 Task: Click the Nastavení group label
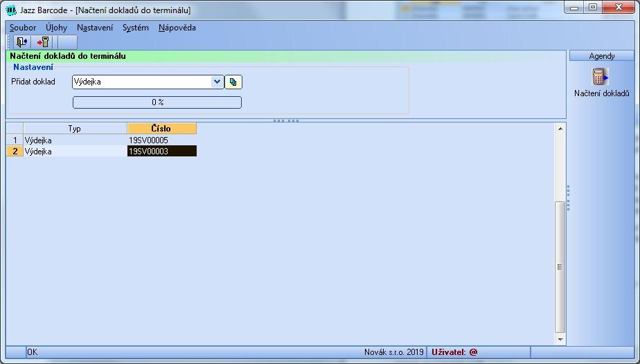coord(33,67)
